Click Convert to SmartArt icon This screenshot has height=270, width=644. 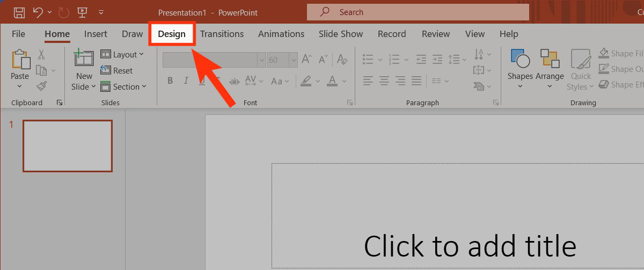click(479, 85)
